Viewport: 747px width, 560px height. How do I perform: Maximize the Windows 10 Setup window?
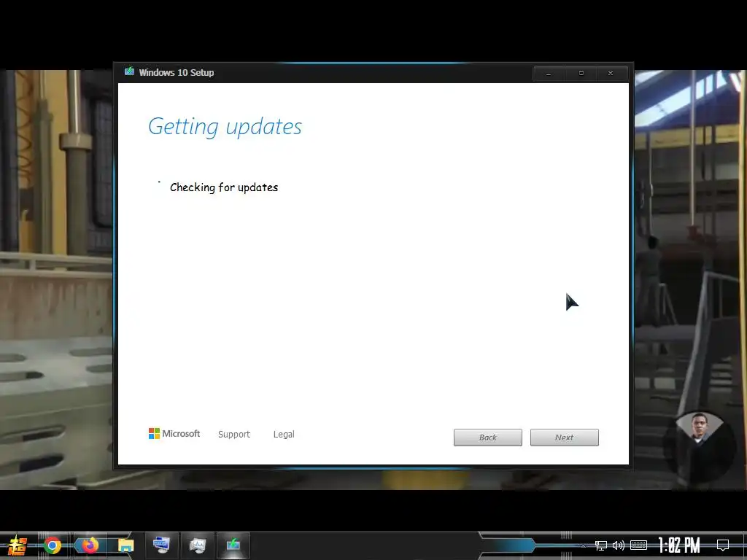pyautogui.click(x=581, y=74)
